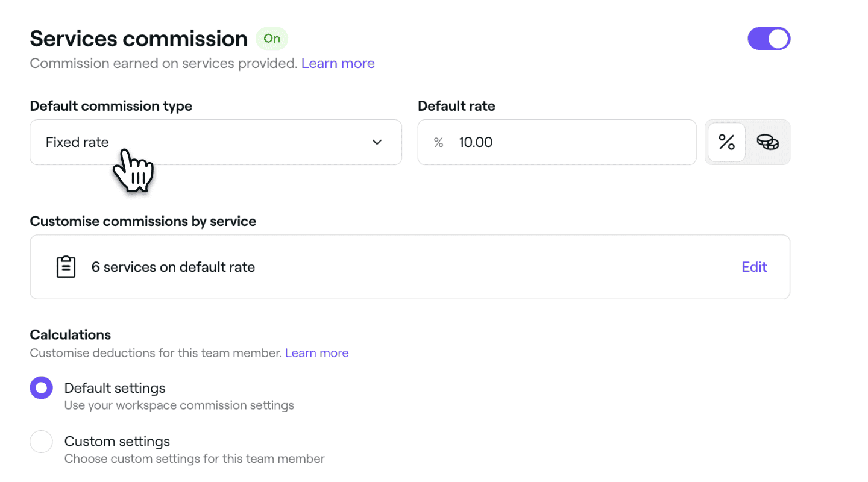This screenshot has width=868, height=482.
Task: Click the 6 services on default rate row
Action: click(410, 267)
